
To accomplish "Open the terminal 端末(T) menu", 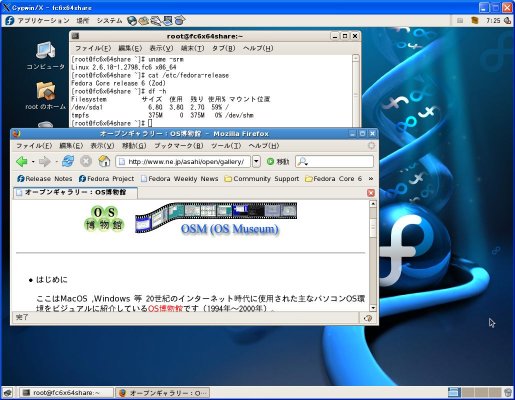I will pyautogui.click(x=192, y=48).
